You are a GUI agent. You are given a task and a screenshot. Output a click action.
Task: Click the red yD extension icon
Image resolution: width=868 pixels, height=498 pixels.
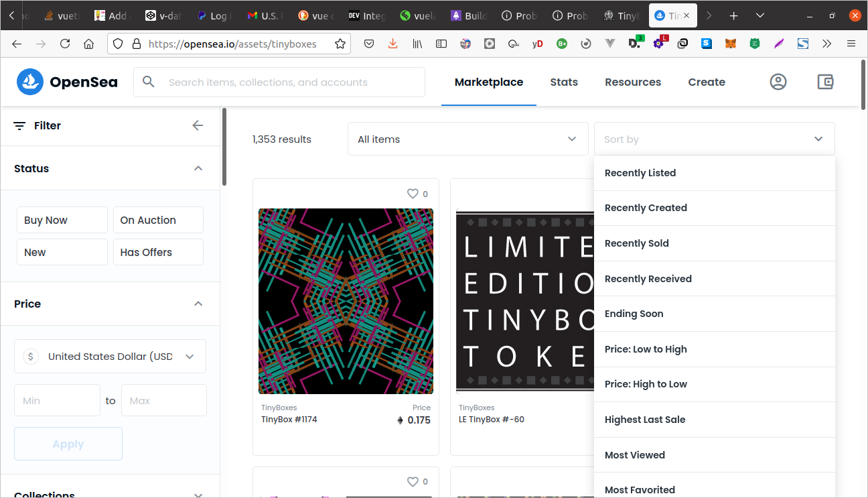[537, 44]
